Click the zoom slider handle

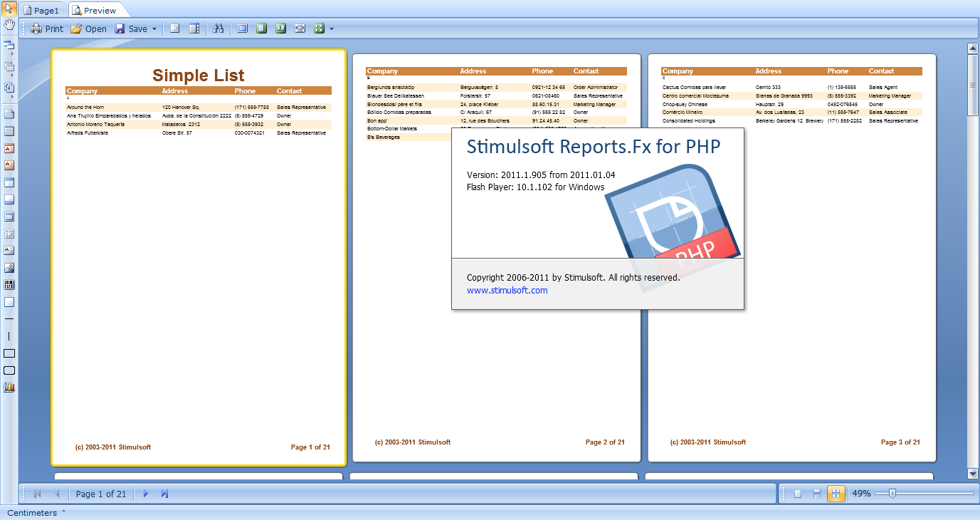892,493
